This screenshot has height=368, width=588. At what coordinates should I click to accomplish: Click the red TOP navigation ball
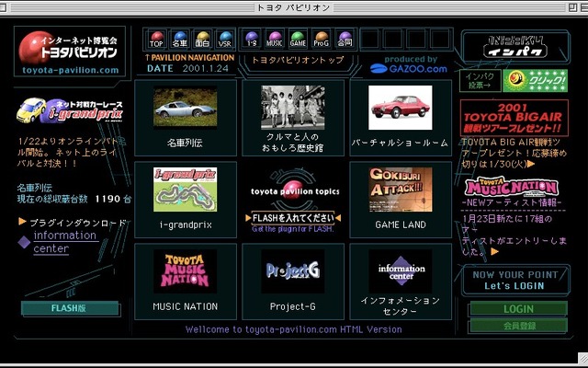coord(157,39)
